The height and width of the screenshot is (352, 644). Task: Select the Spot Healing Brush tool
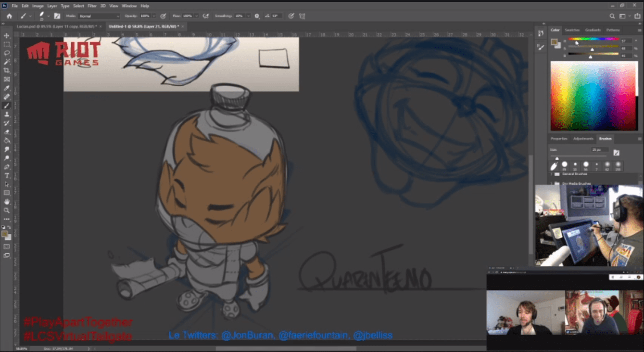point(7,97)
